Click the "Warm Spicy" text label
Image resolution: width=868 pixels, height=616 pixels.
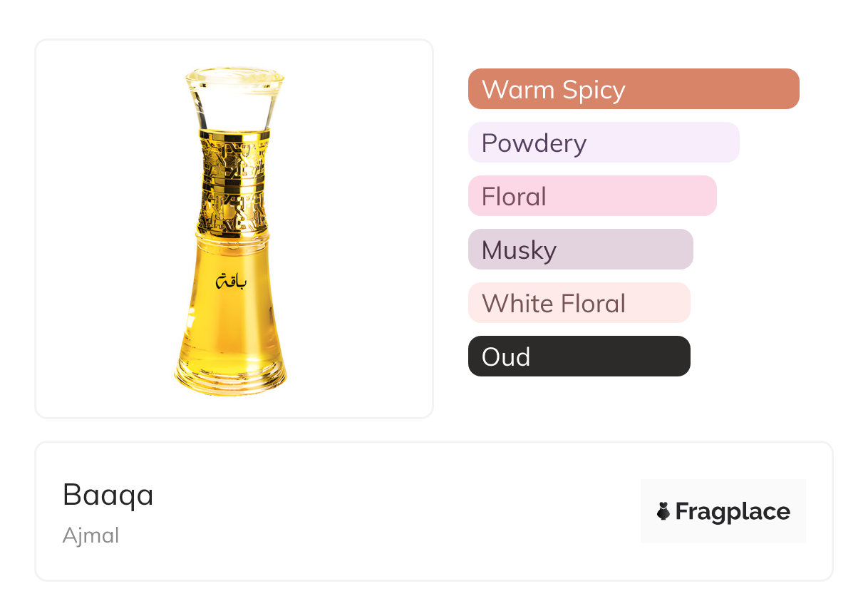[x=553, y=90]
